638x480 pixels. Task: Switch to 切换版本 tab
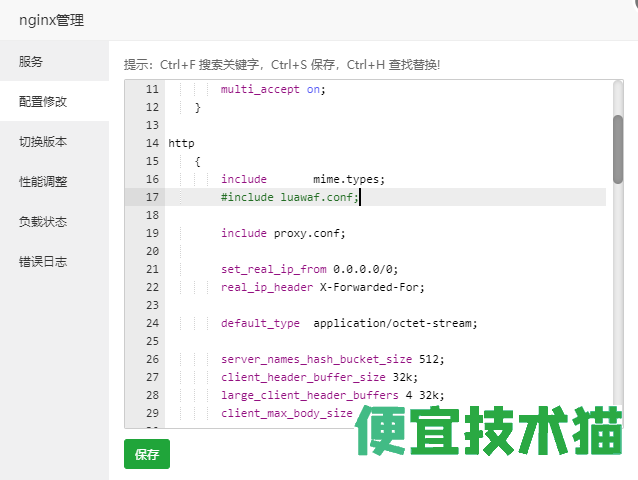click(x=54, y=141)
